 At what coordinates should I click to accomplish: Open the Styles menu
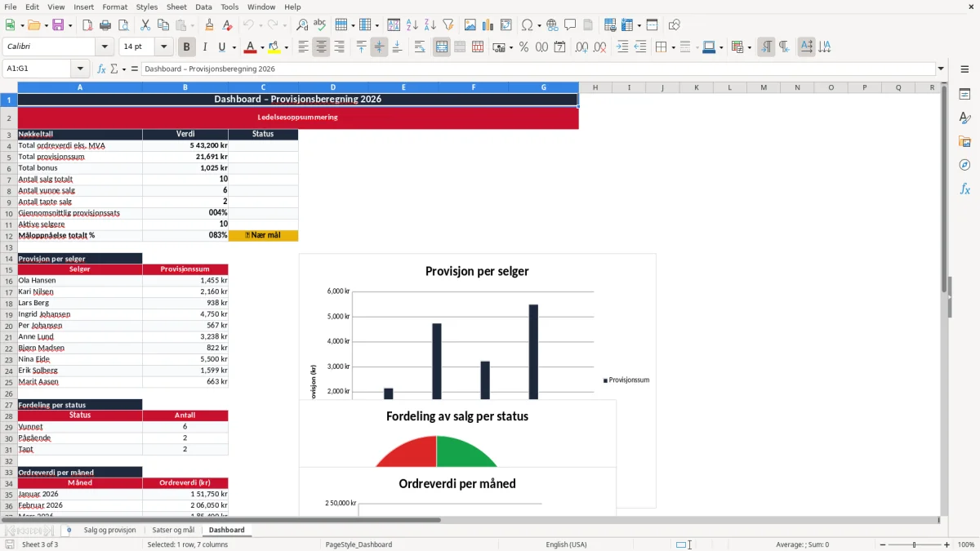point(147,7)
